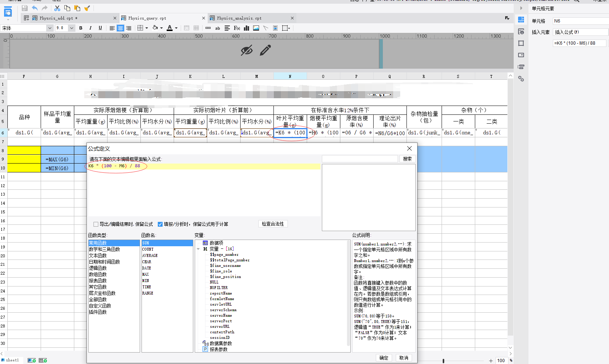This screenshot has height=364, width=609.
Task: Toggle Bold formatting
Action: click(81, 28)
